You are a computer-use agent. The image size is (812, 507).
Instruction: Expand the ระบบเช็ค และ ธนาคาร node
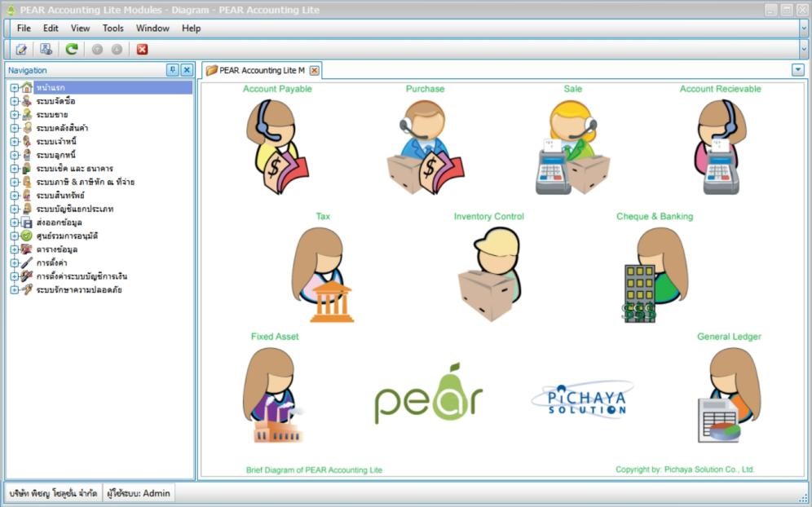coord(15,169)
